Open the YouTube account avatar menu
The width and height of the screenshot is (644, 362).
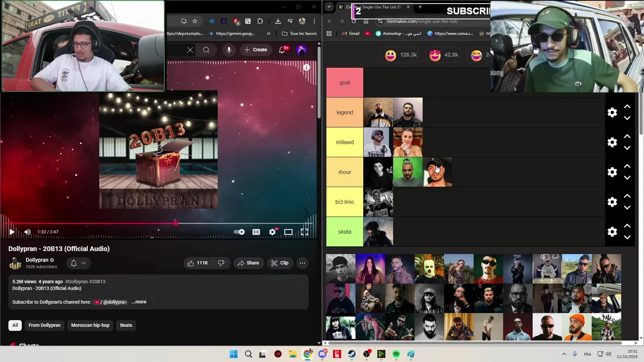pos(301,50)
